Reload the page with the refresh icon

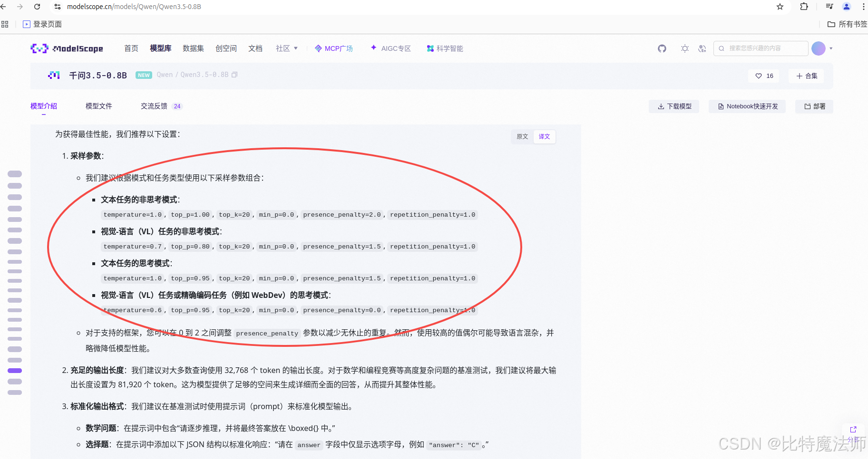click(x=37, y=7)
